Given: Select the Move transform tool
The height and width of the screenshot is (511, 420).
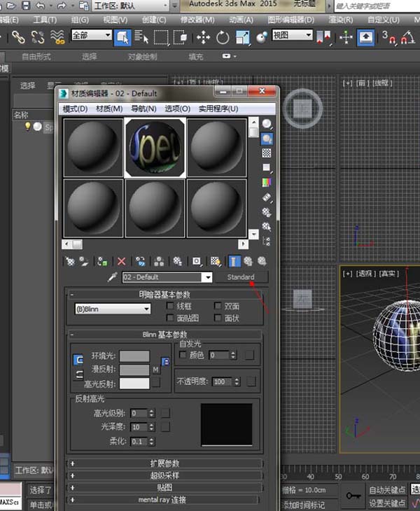Looking at the screenshot, I should point(203,36).
